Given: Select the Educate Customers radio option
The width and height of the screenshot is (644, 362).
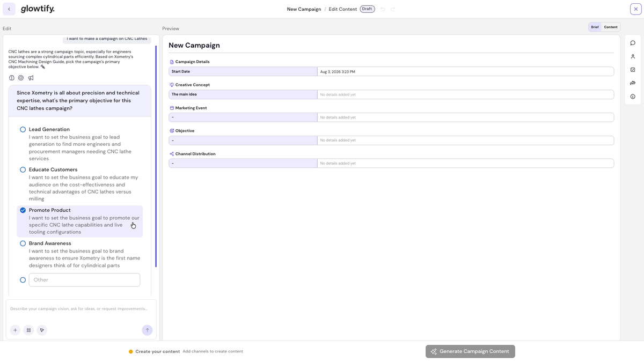Looking at the screenshot, I should pyautogui.click(x=23, y=169).
